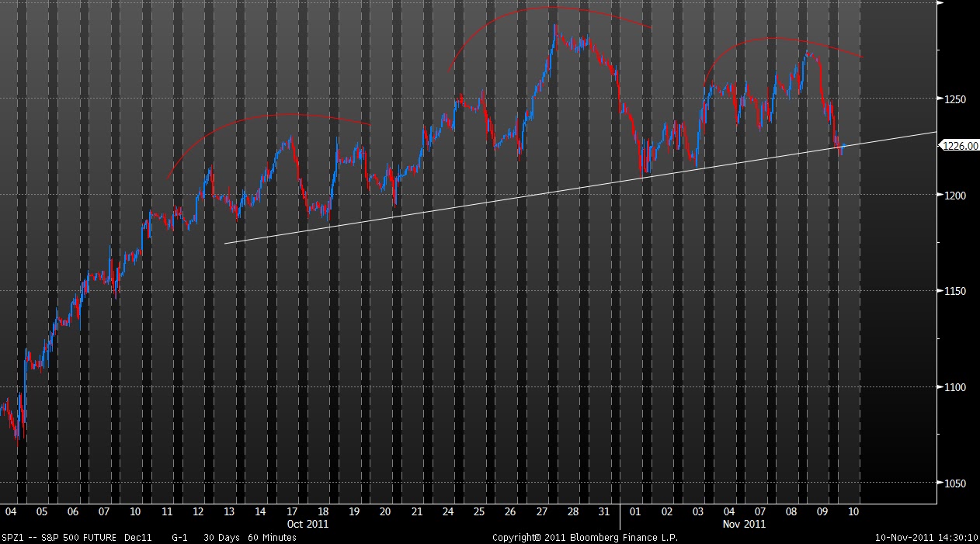
Task: Click the 30 Days range label
Action: [x=221, y=537]
